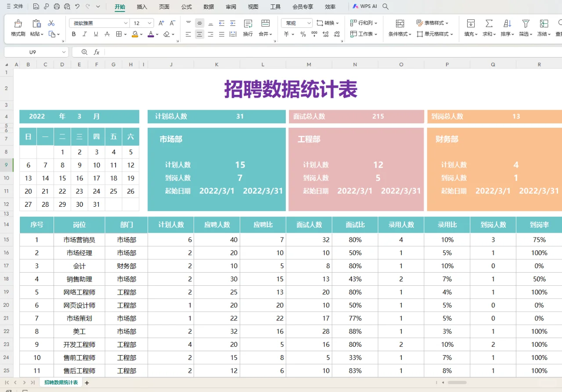This screenshot has width=562, height=392.
Task: Click the Convert (转换) button
Action: (328, 23)
